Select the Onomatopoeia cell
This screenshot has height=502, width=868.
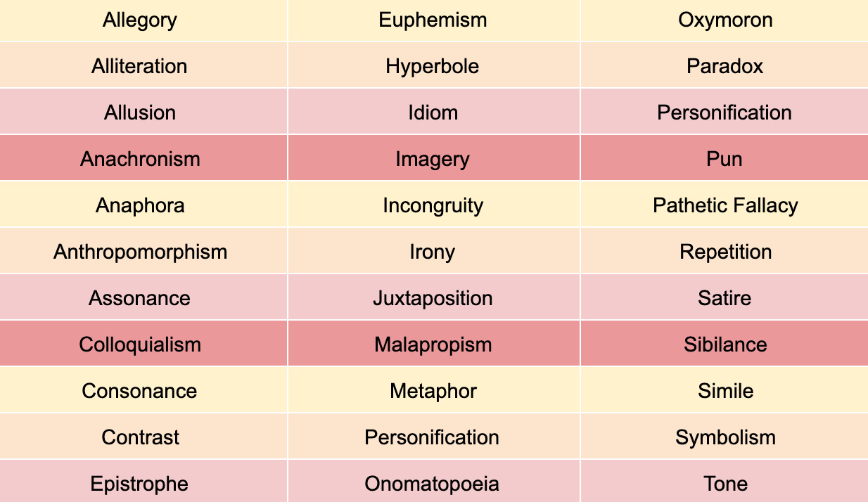tap(433, 482)
